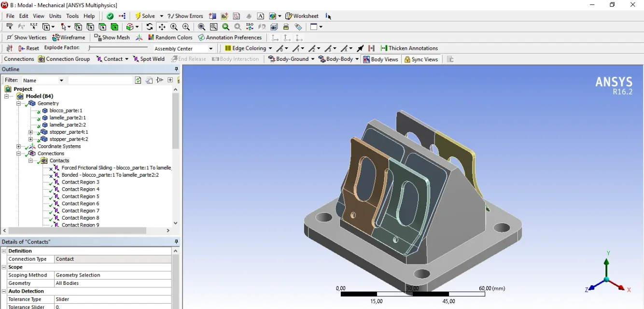
Task: Expand the stopper_parte4:1 node
Action: click(30, 132)
